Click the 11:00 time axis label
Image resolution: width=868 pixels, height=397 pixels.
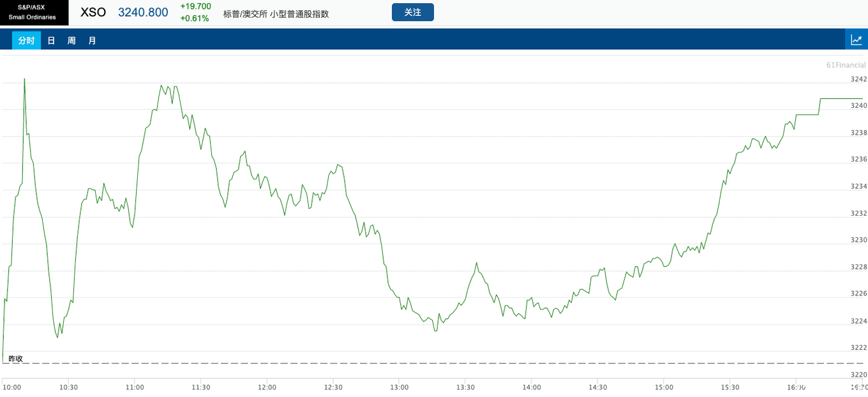click(x=135, y=387)
